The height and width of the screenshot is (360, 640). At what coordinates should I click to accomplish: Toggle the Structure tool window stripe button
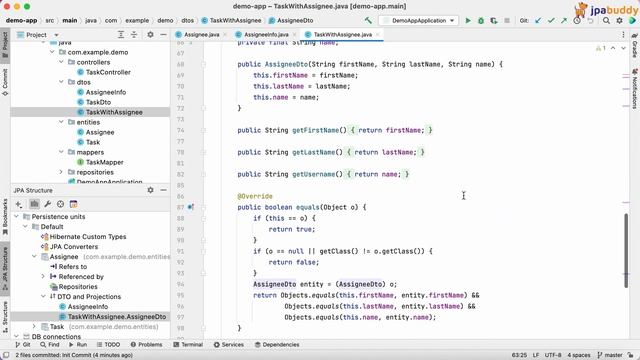(5, 317)
